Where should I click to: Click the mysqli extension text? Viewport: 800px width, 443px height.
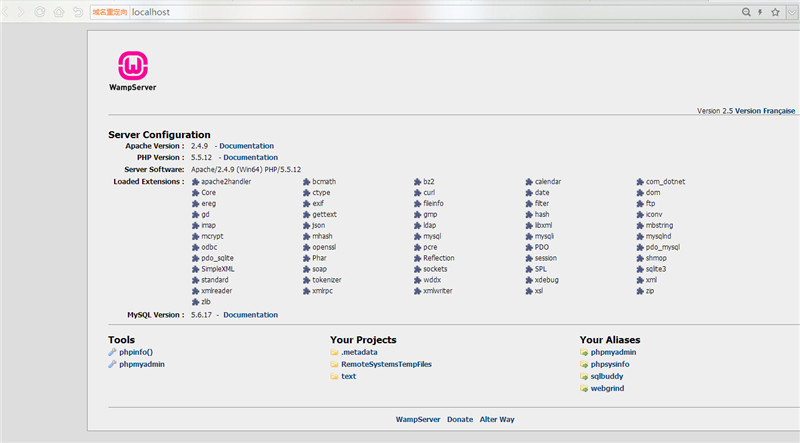544,236
